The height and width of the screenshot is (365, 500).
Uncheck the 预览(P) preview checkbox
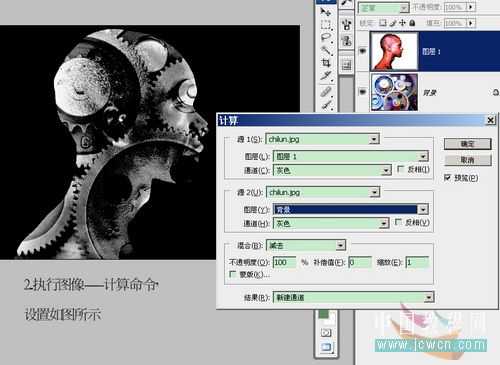pos(448,178)
